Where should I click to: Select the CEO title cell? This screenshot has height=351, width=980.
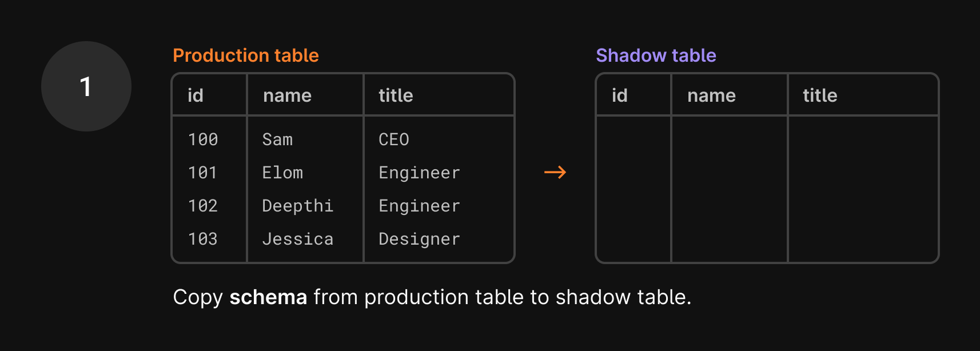(394, 139)
